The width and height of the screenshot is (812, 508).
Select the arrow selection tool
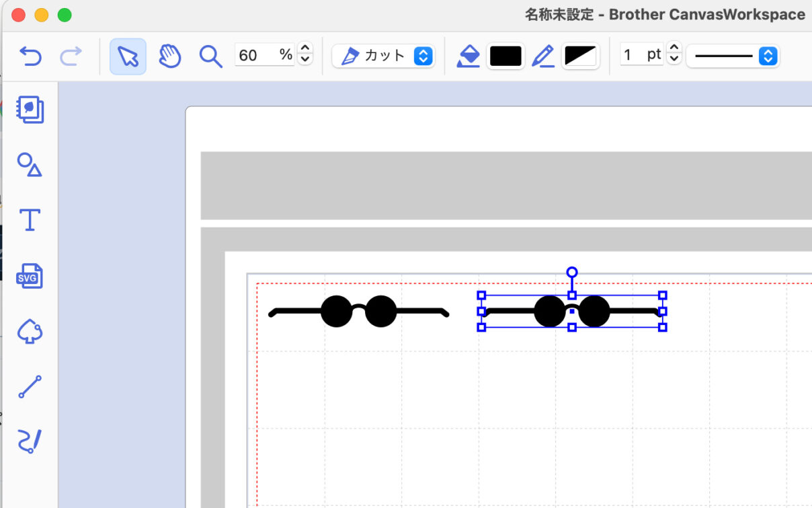(128, 56)
